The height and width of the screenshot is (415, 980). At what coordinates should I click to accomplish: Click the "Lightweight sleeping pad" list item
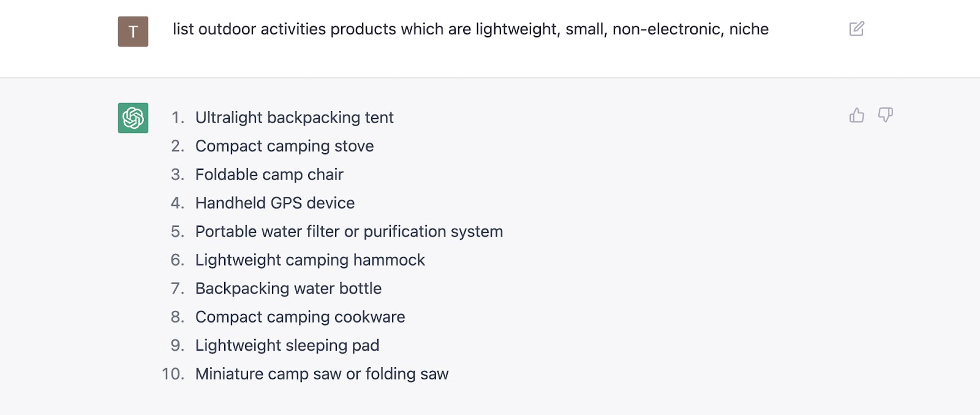pyautogui.click(x=287, y=346)
